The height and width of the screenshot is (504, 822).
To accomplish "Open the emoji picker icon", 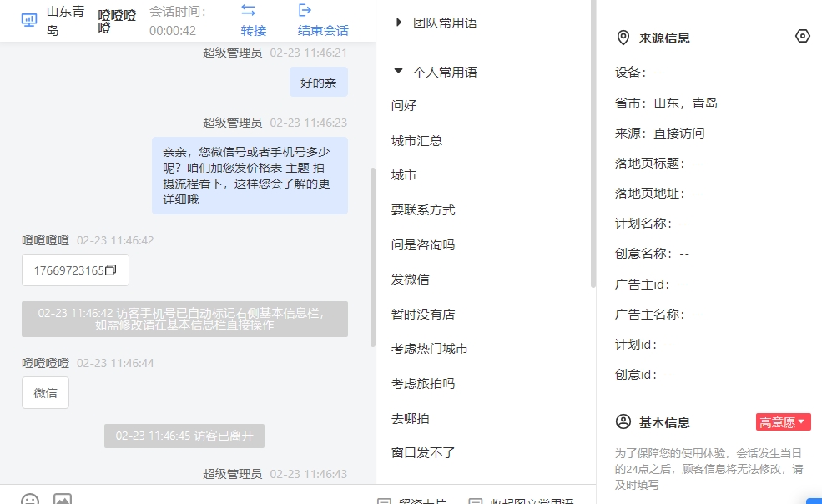I will click(30, 499).
